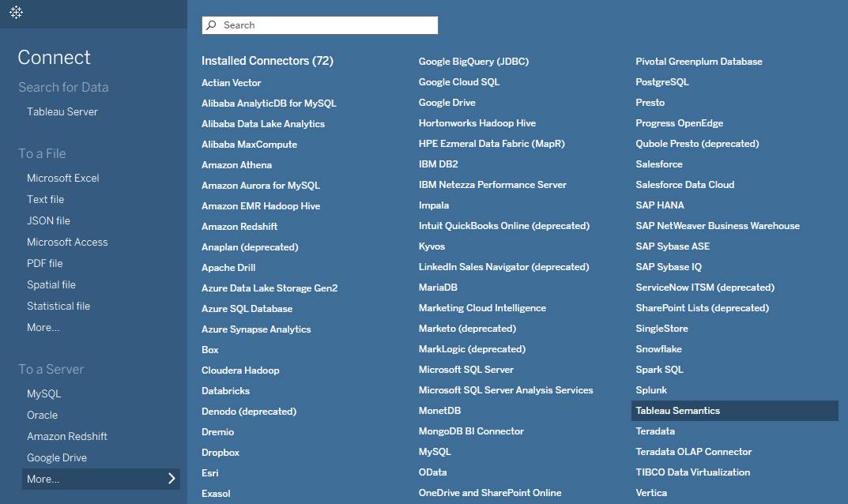Select Amazon EMR Hadoop Hive
Image resolution: width=848 pixels, height=504 pixels.
pyautogui.click(x=261, y=206)
